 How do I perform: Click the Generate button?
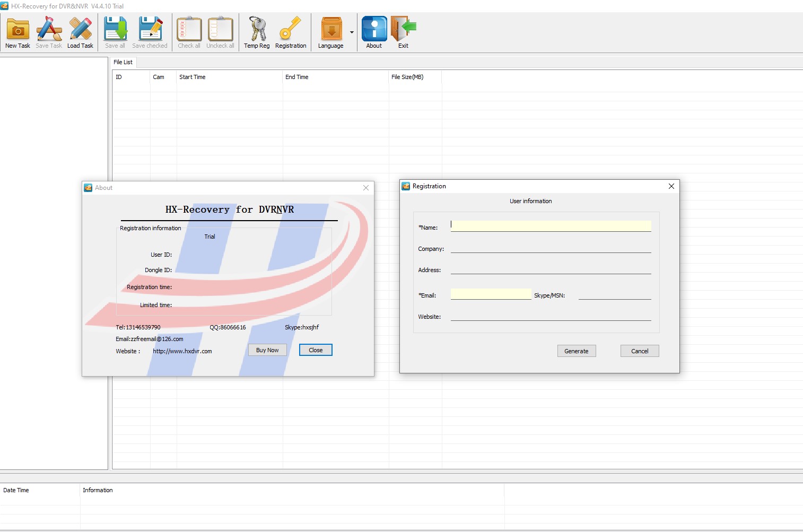tap(577, 351)
